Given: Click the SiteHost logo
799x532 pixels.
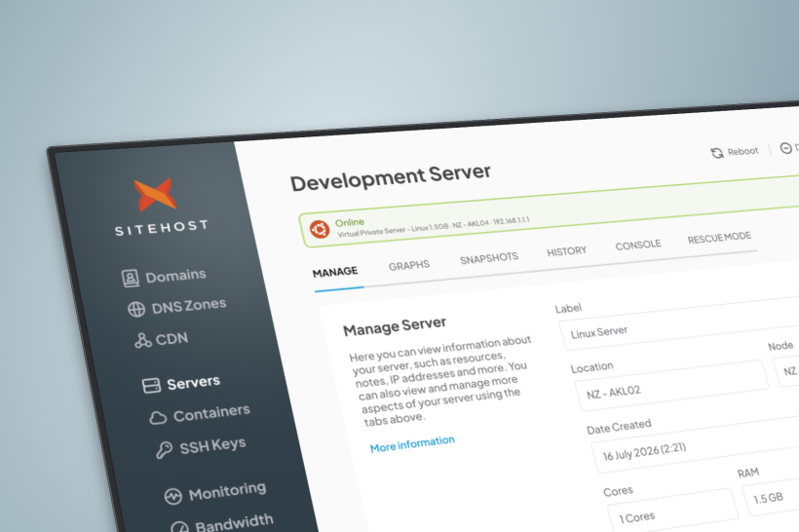Looking at the screenshot, I should [160, 208].
